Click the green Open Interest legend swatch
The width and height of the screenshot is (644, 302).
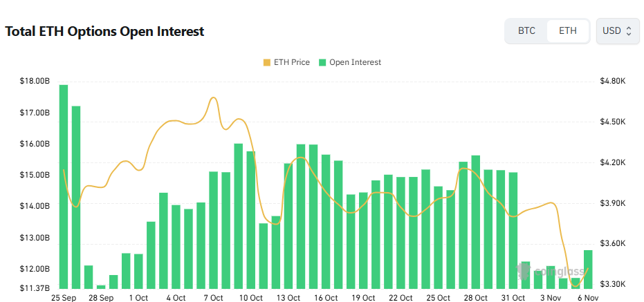[322, 62]
